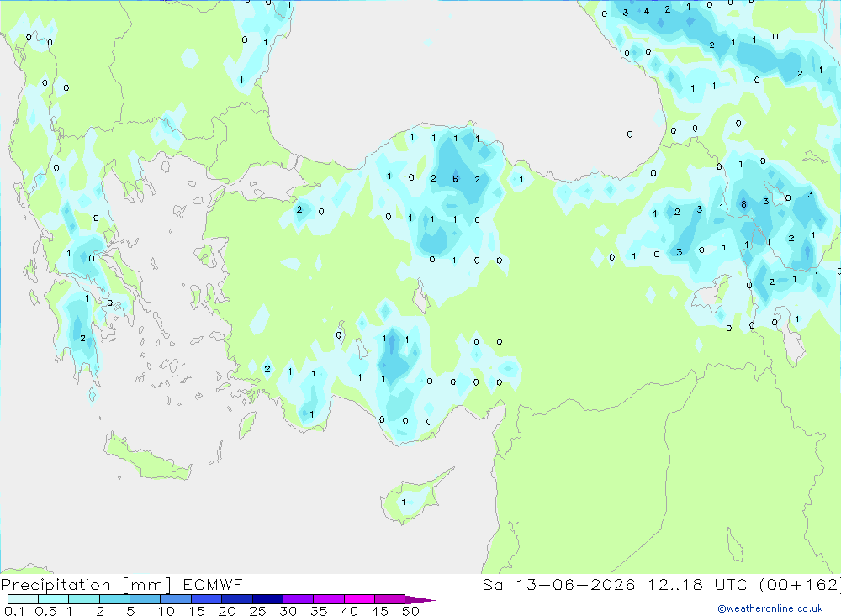Click the "(00+162)" forecast offset text
Screen dimensions: 841x616
800,584
